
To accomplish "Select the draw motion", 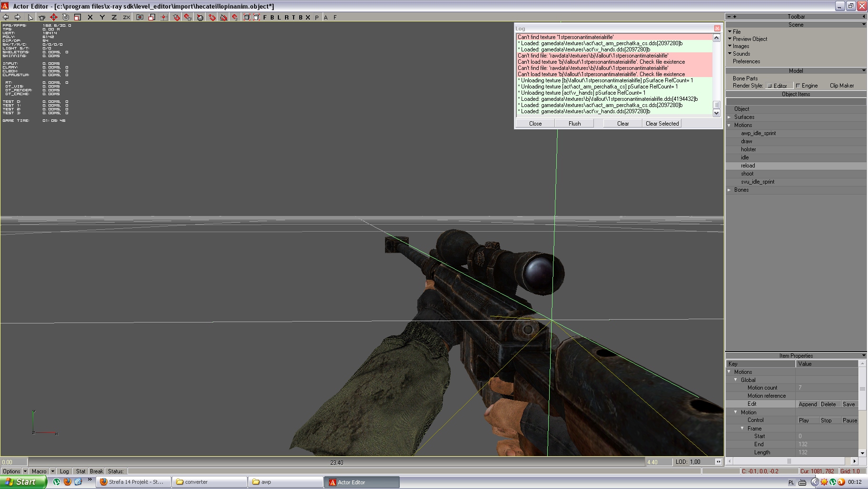I will pos(746,141).
